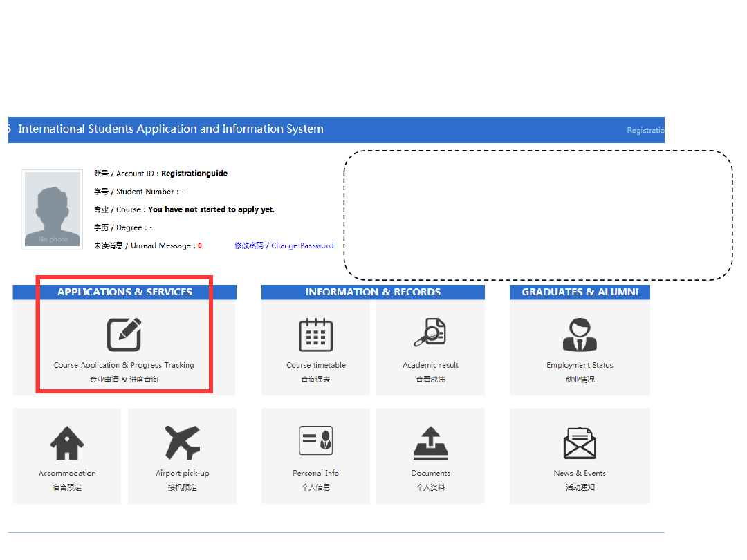Click the Documents text label
This screenshot has width=747, height=560.
(431, 474)
